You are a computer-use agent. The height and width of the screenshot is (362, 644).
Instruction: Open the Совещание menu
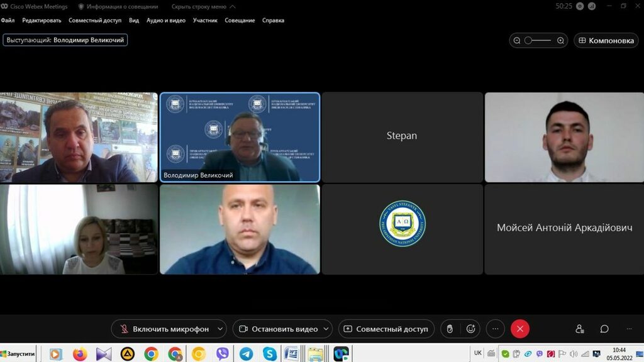point(240,20)
